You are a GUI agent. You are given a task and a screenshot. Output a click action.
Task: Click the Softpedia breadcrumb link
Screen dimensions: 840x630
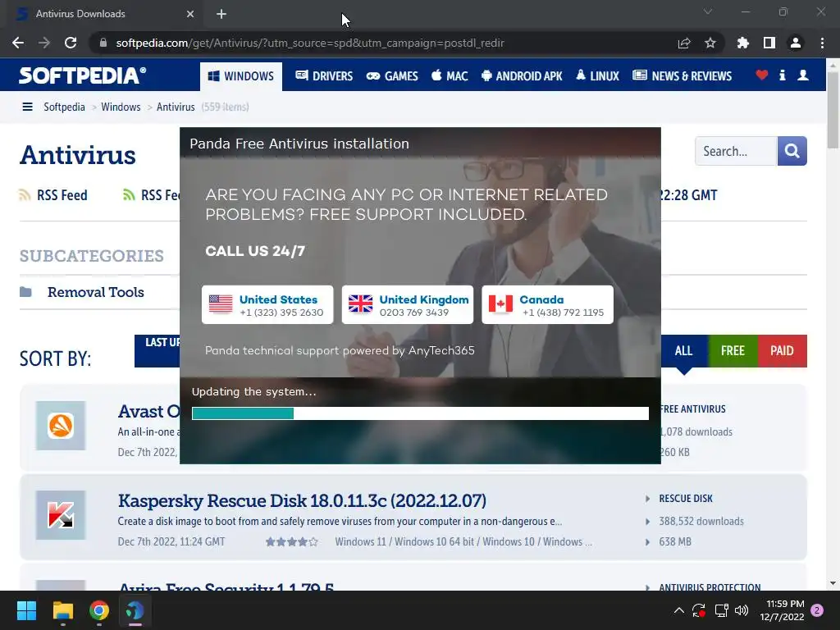coord(64,107)
